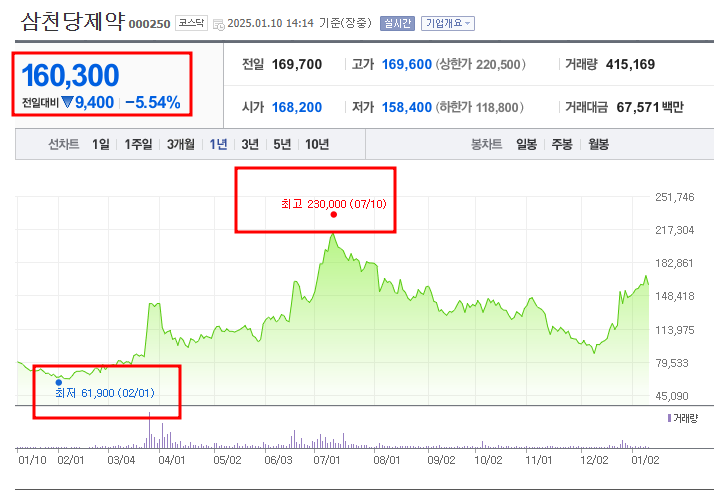This screenshot has height=490, width=714.
Task: Click the 실시간 button
Action: coord(398,23)
